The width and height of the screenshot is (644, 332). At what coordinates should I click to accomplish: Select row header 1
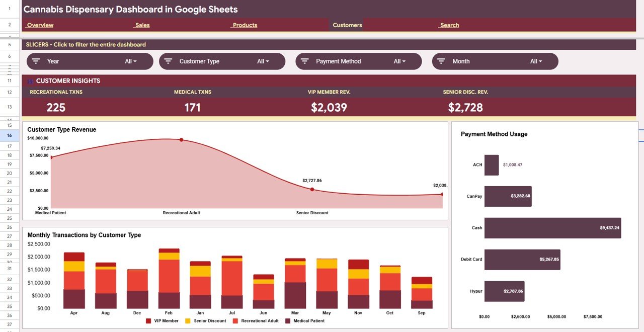point(10,9)
